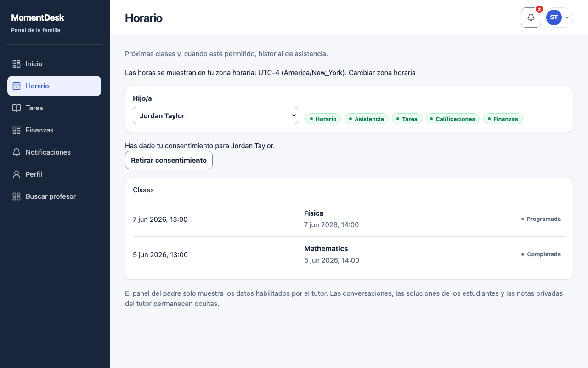Click the green Finanzas permission badge

click(x=503, y=119)
